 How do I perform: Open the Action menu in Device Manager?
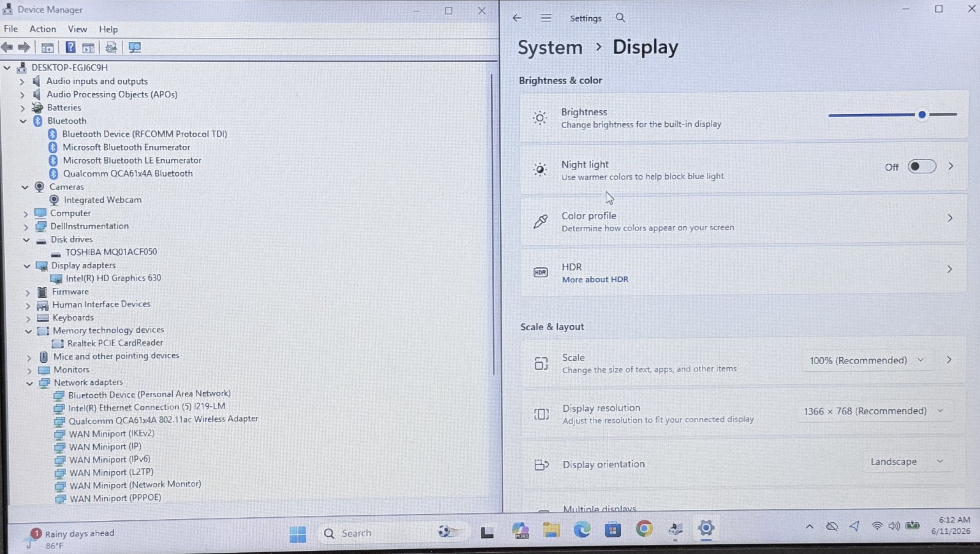[43, 29]
